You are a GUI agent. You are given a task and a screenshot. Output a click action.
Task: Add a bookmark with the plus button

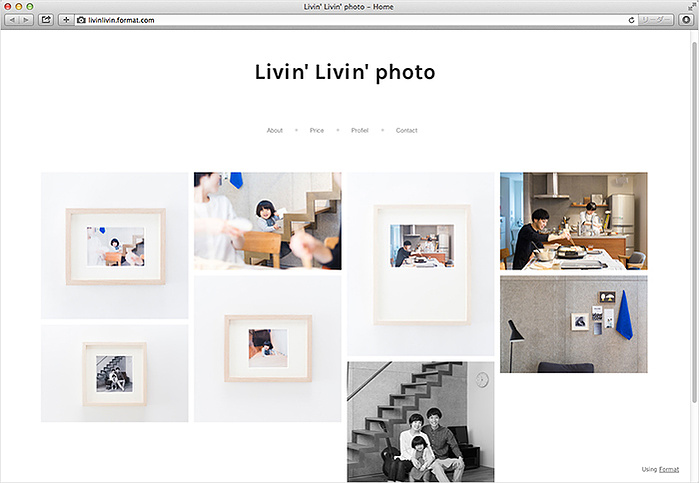(66, 20)
